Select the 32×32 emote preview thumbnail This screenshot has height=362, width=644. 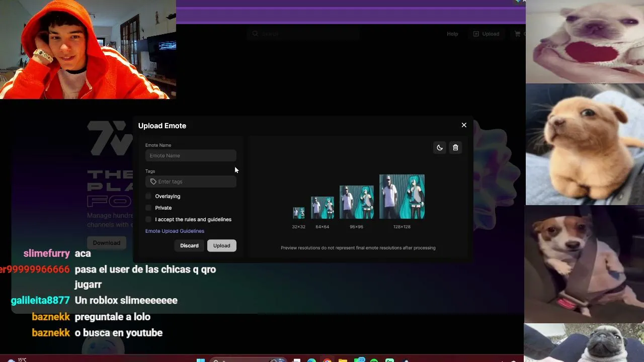[299, 213]
